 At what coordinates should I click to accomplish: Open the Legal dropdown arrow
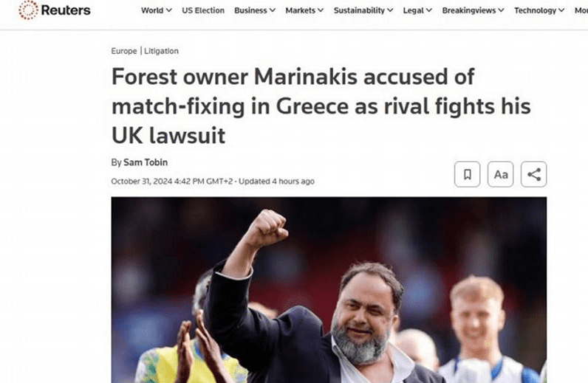[x=429, y=10]
